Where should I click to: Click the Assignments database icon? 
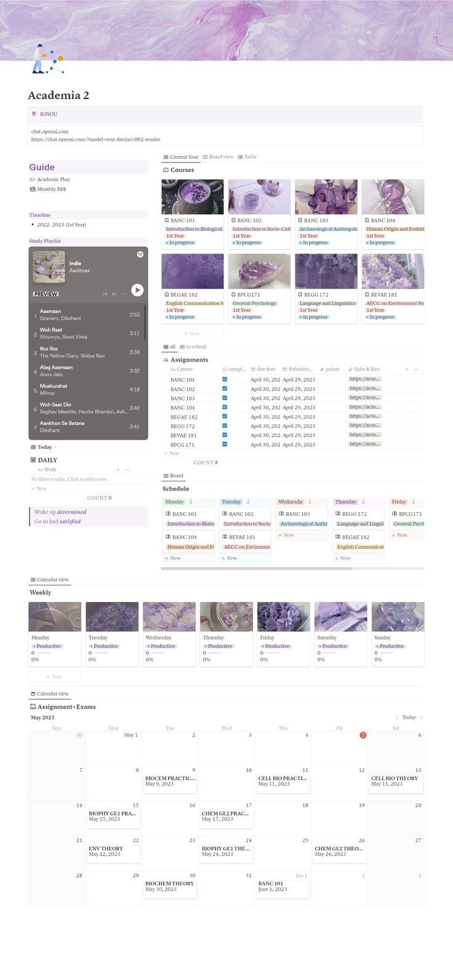coord(166,359)
